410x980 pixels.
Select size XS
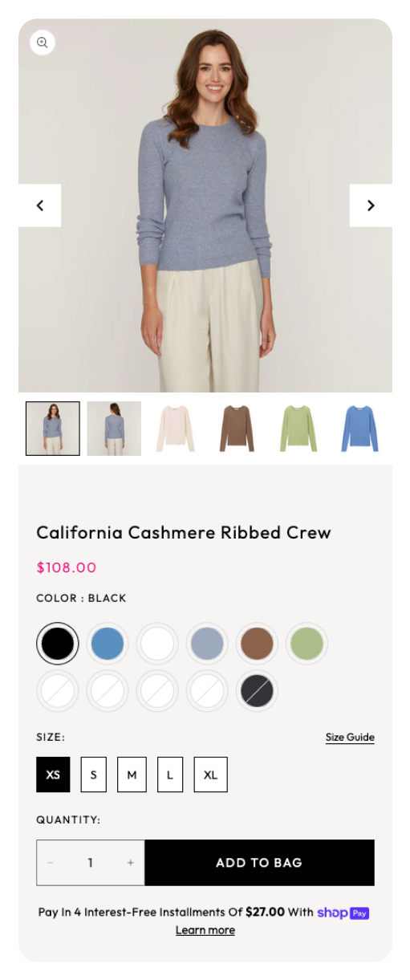point(53,775)
